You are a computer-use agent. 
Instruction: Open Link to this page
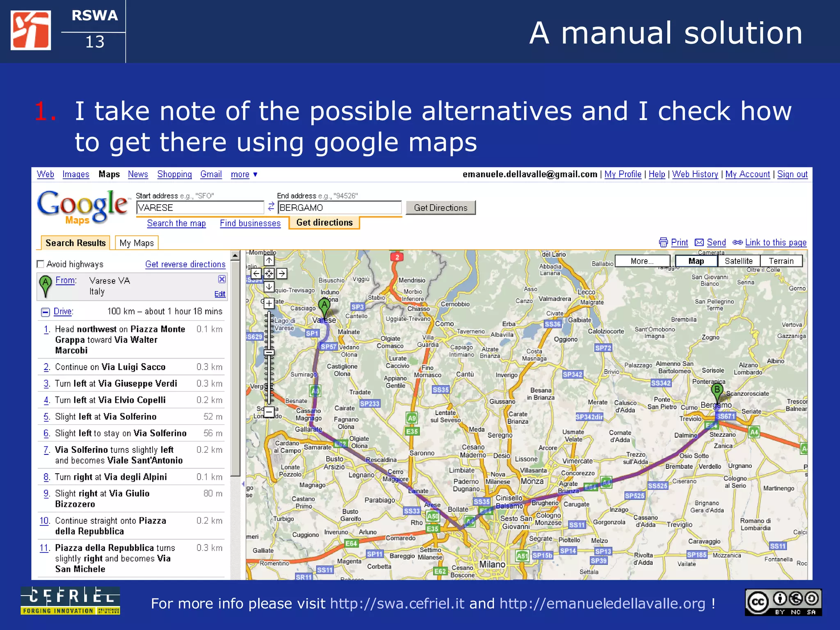776,242
